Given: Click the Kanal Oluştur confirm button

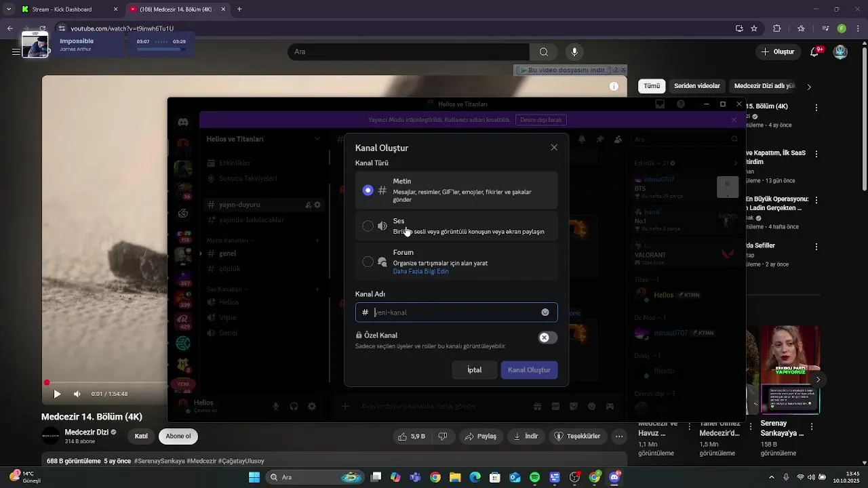Looking at the screenshot, I should pos(529,370).
